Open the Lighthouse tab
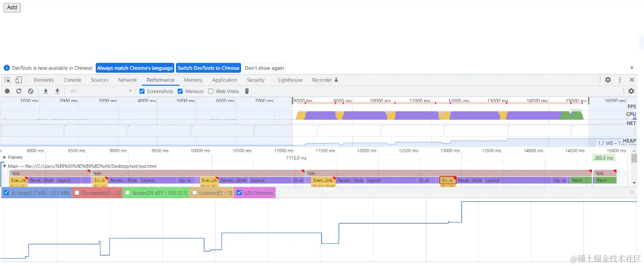The width and height of the screenshot is (644, 266). point(290,80)
